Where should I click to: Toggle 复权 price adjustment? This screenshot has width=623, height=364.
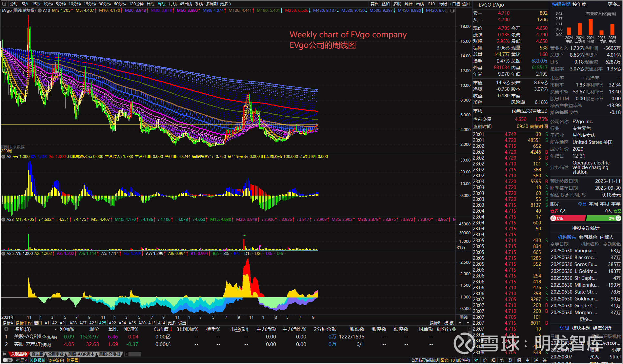(374, 4)
